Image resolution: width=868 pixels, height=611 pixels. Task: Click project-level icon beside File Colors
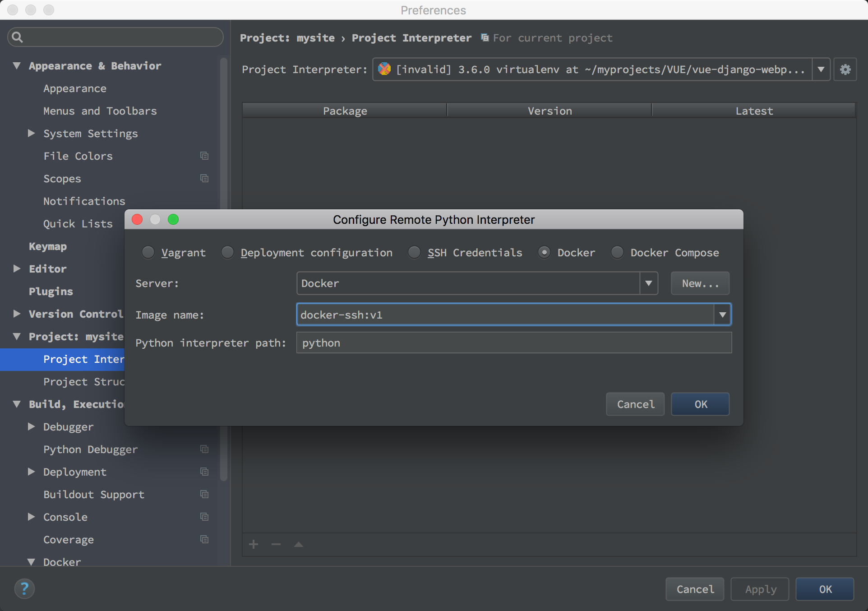pyautogui.click(x=204, y=156)
